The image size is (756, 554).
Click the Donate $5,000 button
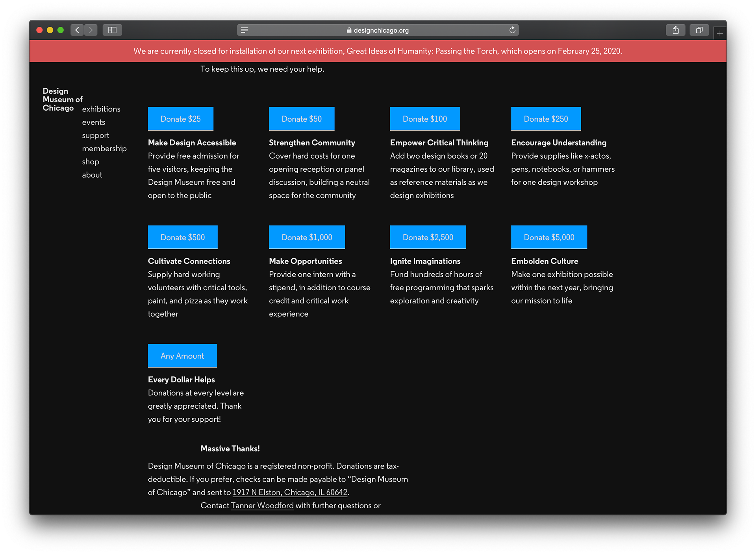pos(549,237)
